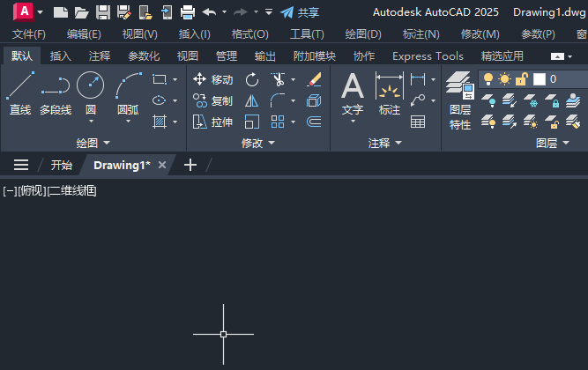Image resolution: width=588 pixels, height=370 pixels.
Task: Select the Hatch tool icon
Action: click(160, 122)
